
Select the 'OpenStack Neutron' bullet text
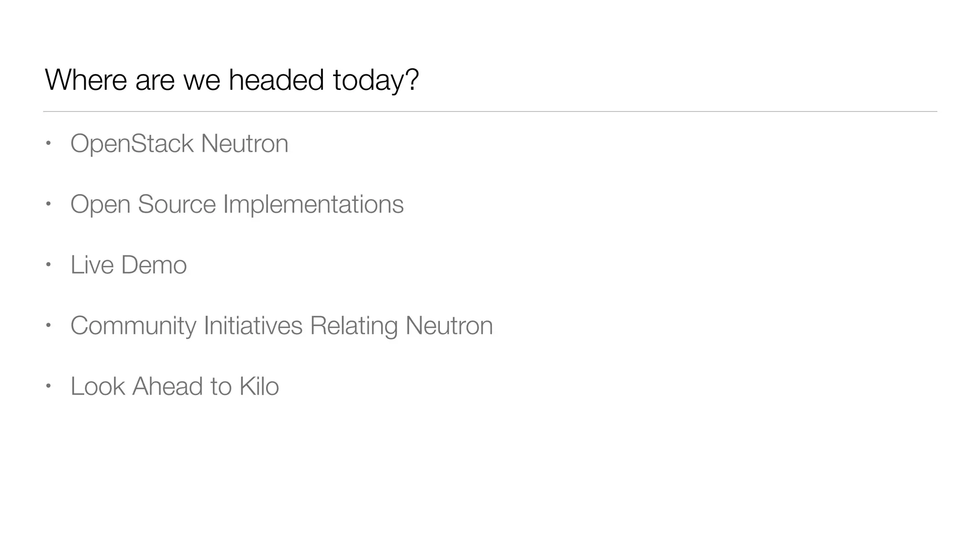pos(179,143)
